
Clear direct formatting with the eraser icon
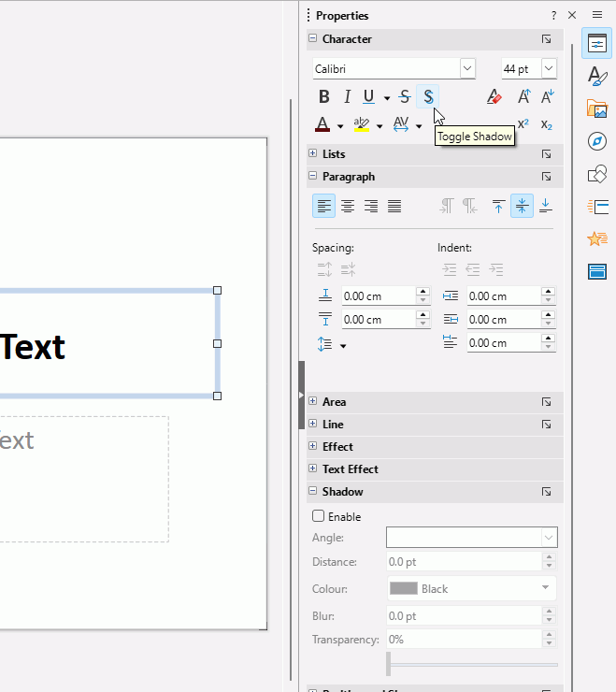click(494, 96)
